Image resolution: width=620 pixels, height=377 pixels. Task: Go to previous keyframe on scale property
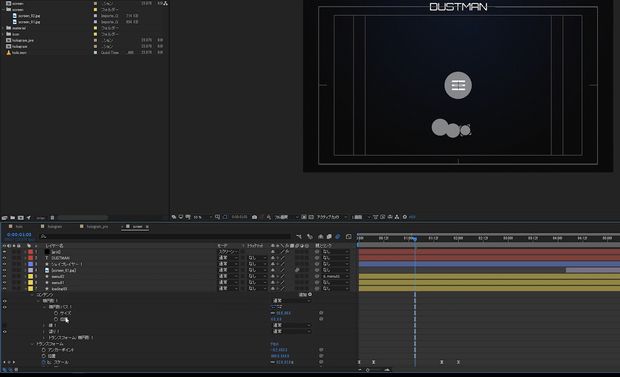pyautogui.click(x=4, y=362)
